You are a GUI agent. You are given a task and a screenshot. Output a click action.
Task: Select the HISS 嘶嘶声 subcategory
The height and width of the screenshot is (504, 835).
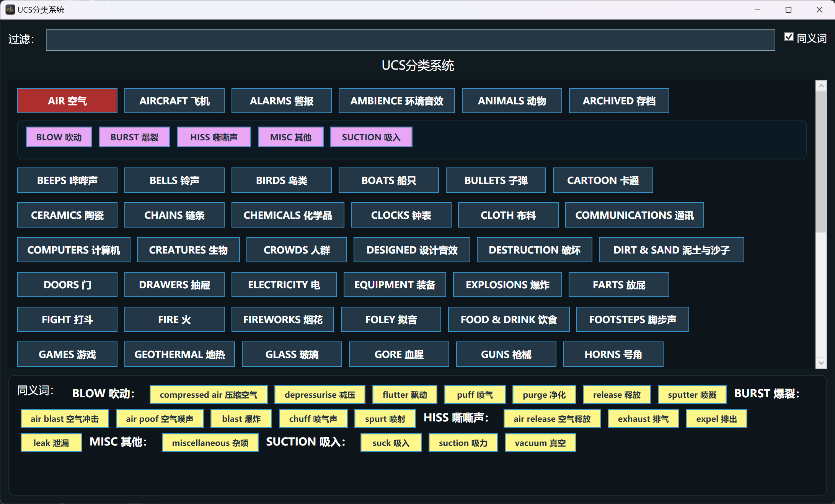click(214, 137)
